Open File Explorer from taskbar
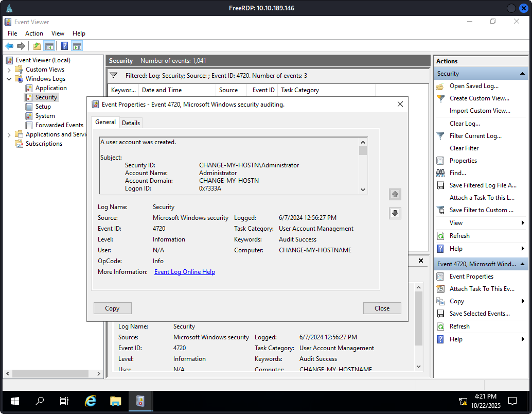Screen dimensions: 532x414 coord(115,402)
